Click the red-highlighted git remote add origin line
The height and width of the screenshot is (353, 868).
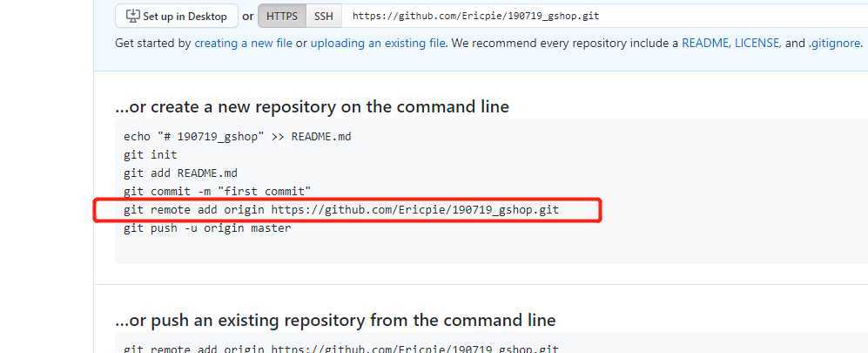pos(341,210)
